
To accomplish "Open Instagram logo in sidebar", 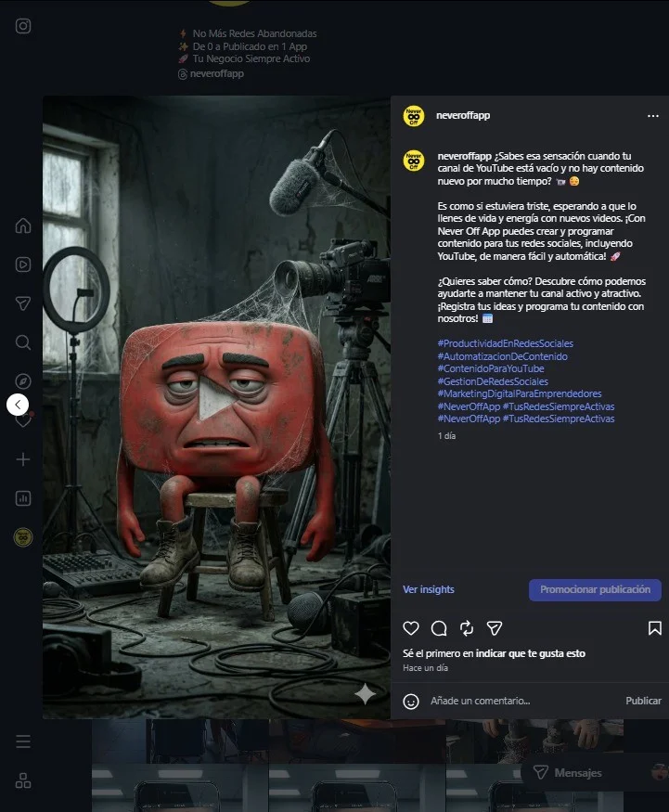I will click(x=23, y=26).
